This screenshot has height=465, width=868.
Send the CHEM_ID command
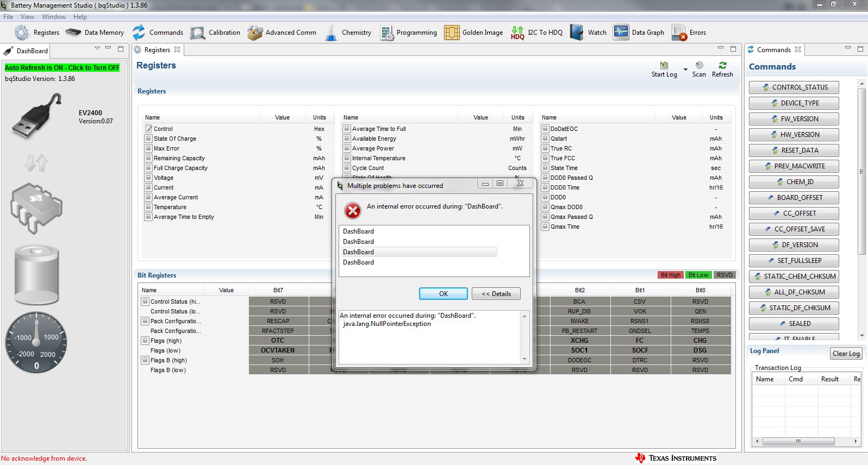(x=794, y=182)
